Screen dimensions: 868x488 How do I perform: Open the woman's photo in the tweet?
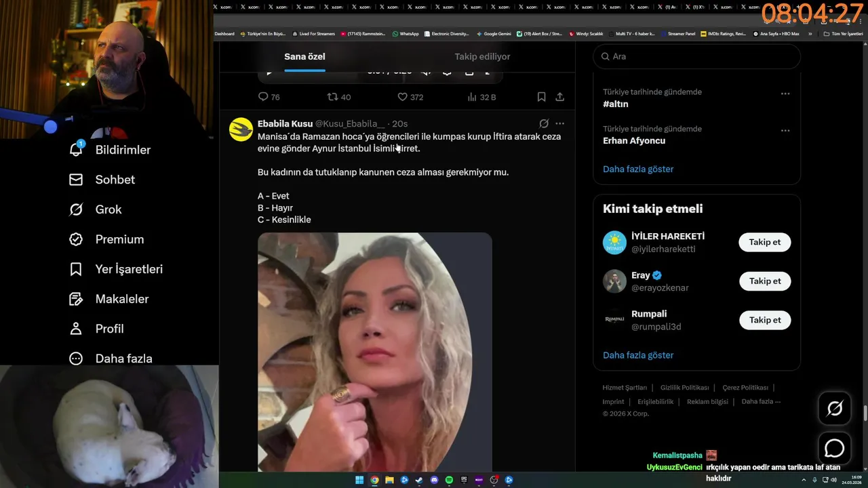pos(374,352)
